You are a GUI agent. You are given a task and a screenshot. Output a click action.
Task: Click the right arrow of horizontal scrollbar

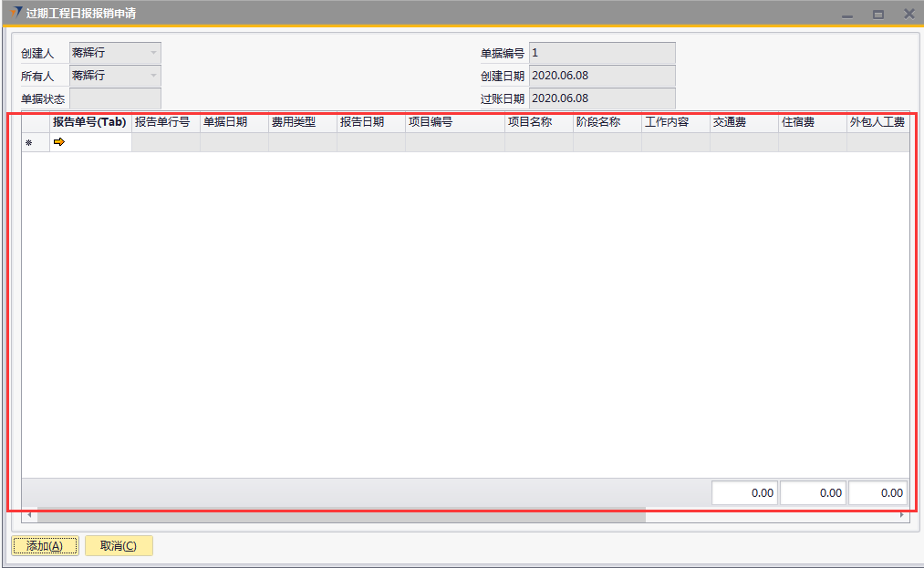[903, 516]
